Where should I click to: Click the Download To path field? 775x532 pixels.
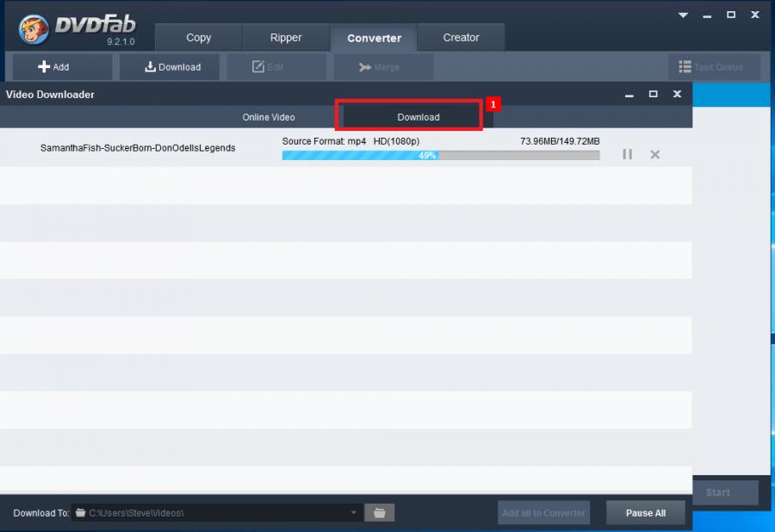click(x=216, y=513)
